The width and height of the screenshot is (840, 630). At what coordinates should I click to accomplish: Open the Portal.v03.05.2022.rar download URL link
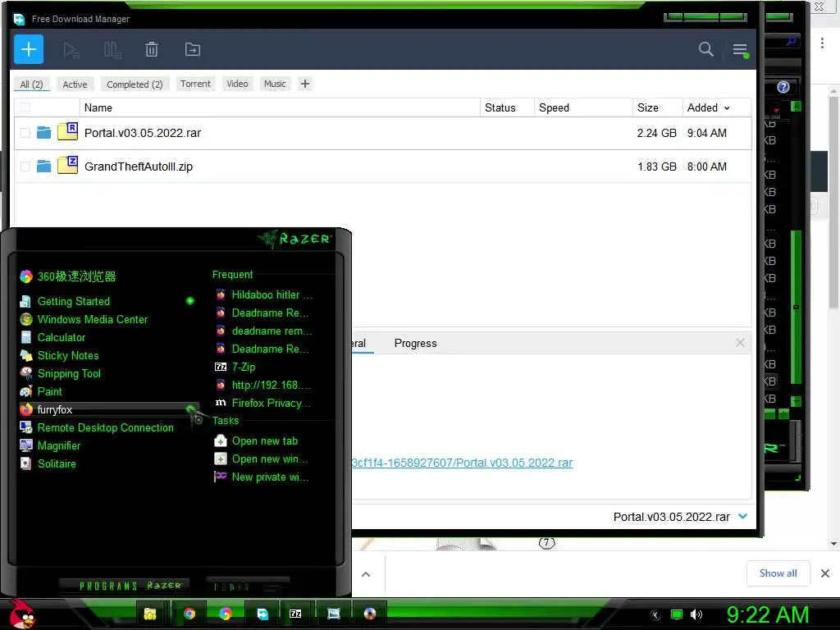(462, 463)
